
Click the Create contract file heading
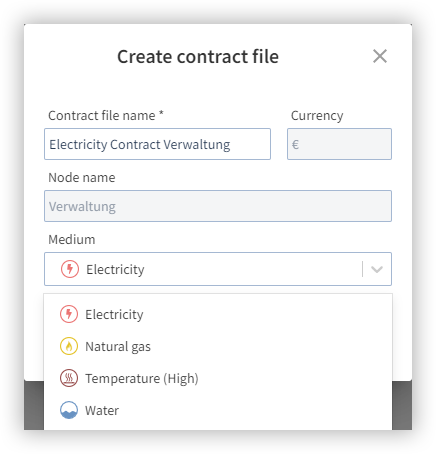(x=198, y=56)
